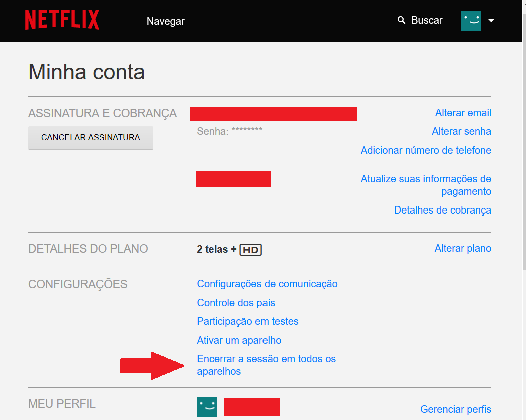Expand the profile dropdown arrow
Viewport: 526px width, 420px height.
(491, 21)
